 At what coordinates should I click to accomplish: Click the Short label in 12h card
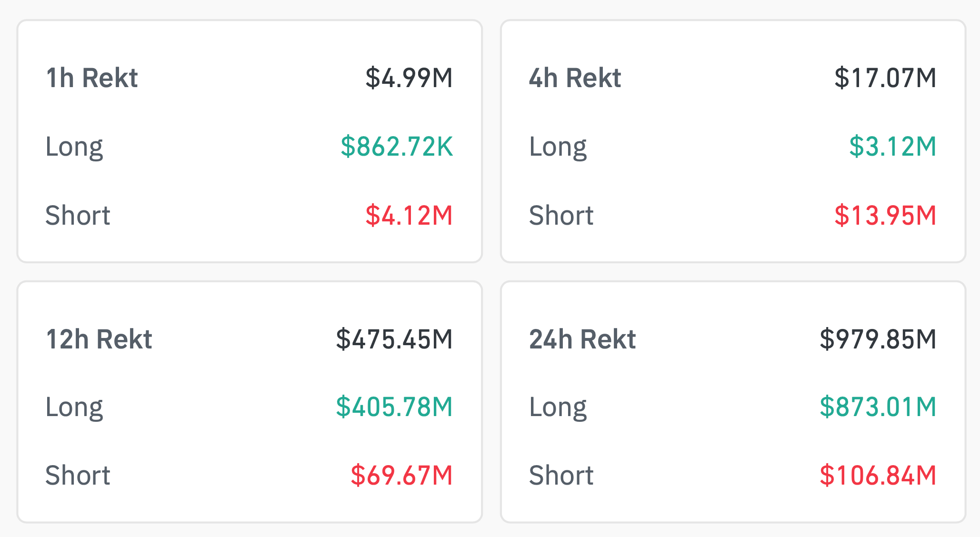point(78,475)
